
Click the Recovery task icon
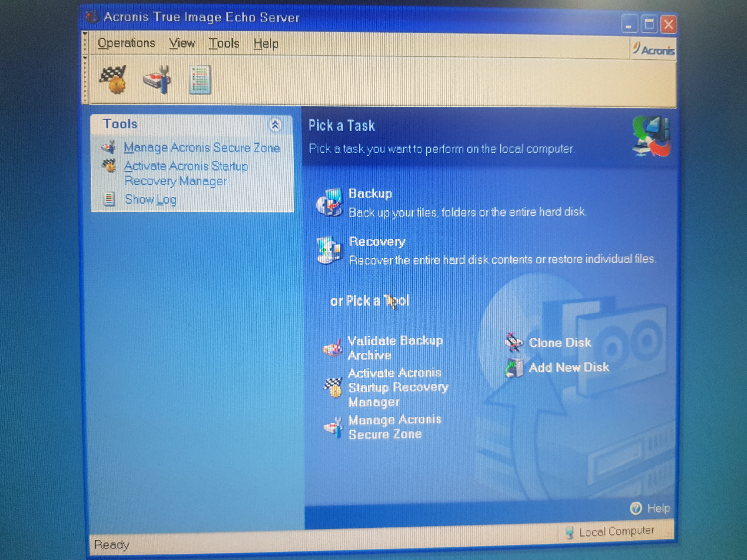coord(330,251)
